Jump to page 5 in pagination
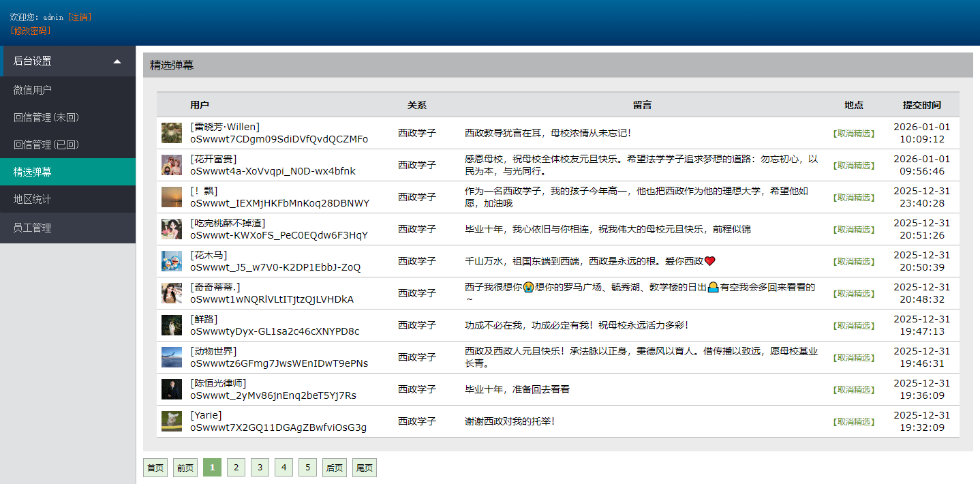 [x=307, y=468]
